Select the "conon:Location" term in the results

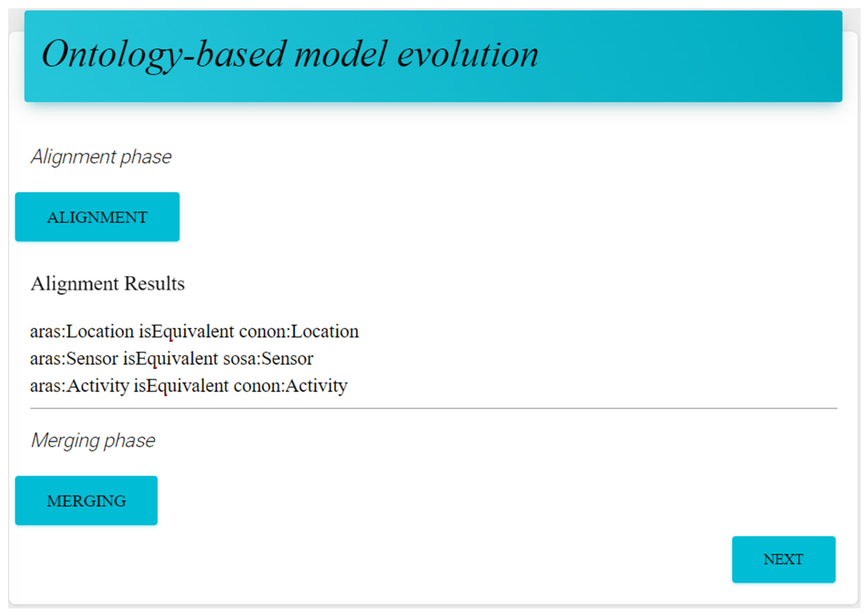[299, 332]
